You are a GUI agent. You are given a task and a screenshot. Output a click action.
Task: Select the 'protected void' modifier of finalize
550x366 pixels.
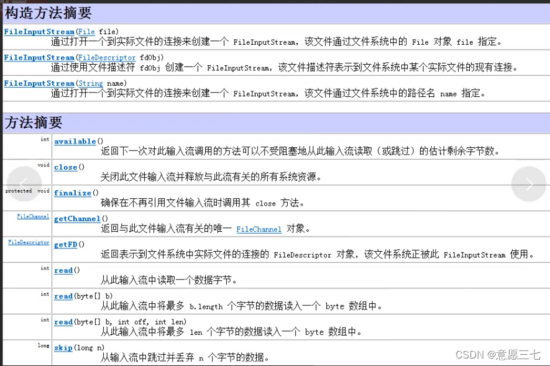pos(27,191)
